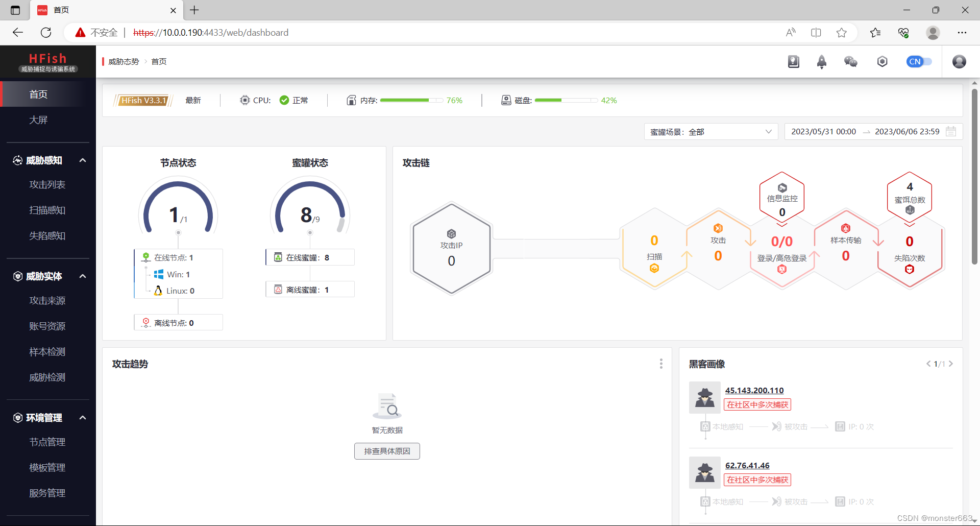Open the 蜜罐场景 dropdown
The width and height of the screenshot is (980, 526).
pyautogui.click(x=710, y=132)
